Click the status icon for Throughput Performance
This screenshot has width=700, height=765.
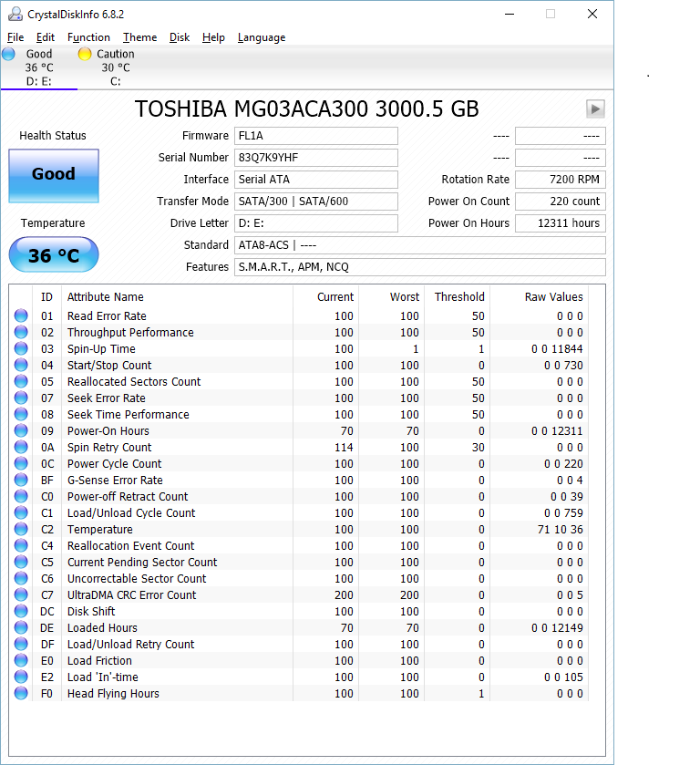click(x=21, y=332)
